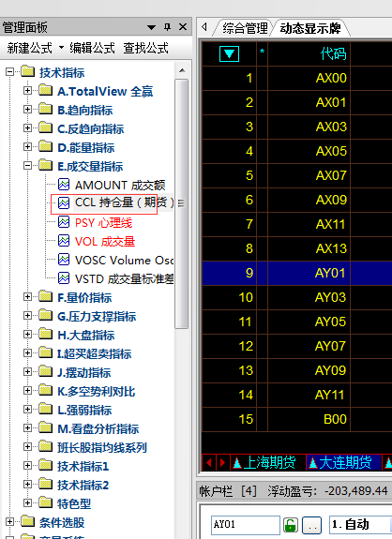This screenshot has height=539, width=392.
Task: Click the pin icon of 管理面板
Action: click(x=168, y=27)
